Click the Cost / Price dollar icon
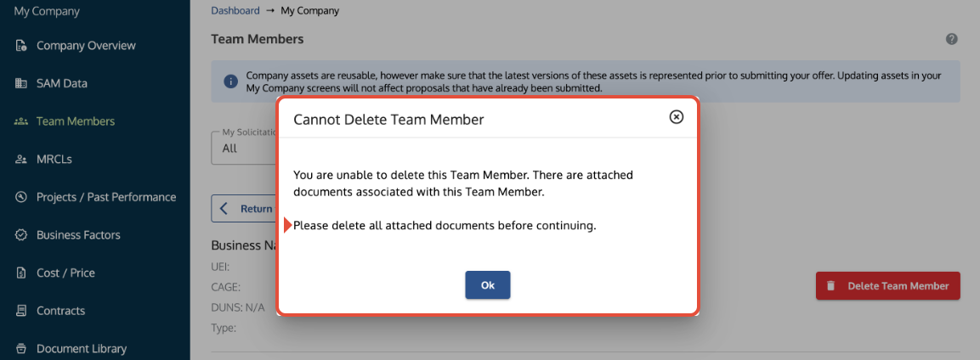Screen dimensions: 980x360 [20, 273]
